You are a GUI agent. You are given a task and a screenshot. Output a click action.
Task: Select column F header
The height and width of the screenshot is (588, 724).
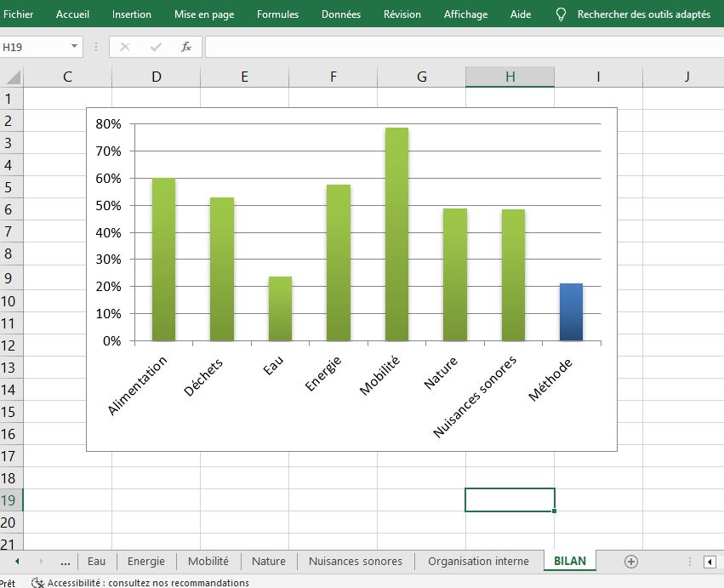[x=333, y=77]
